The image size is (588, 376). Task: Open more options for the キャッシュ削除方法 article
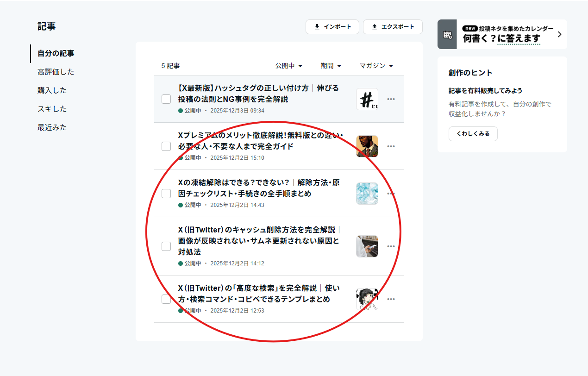(x=391, y=246)
